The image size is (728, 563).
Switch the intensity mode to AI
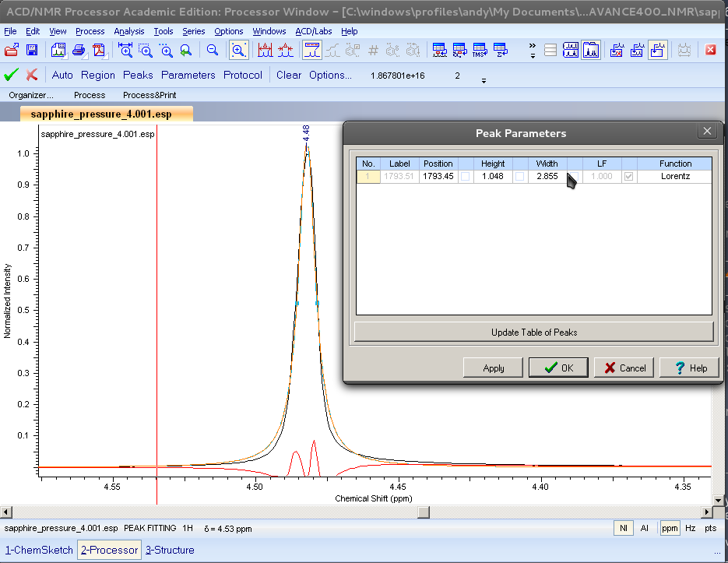(645, 528)
